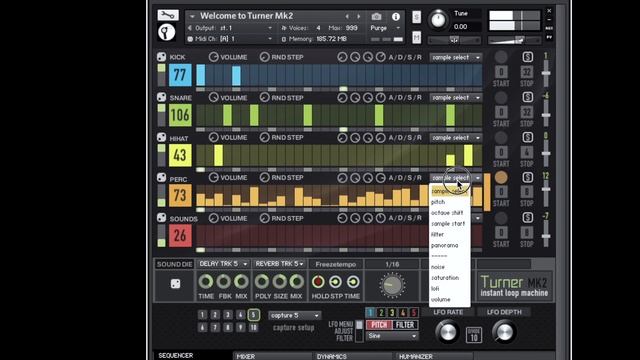Click the KICK VOLUME knob icon

(x=213, y=57)
